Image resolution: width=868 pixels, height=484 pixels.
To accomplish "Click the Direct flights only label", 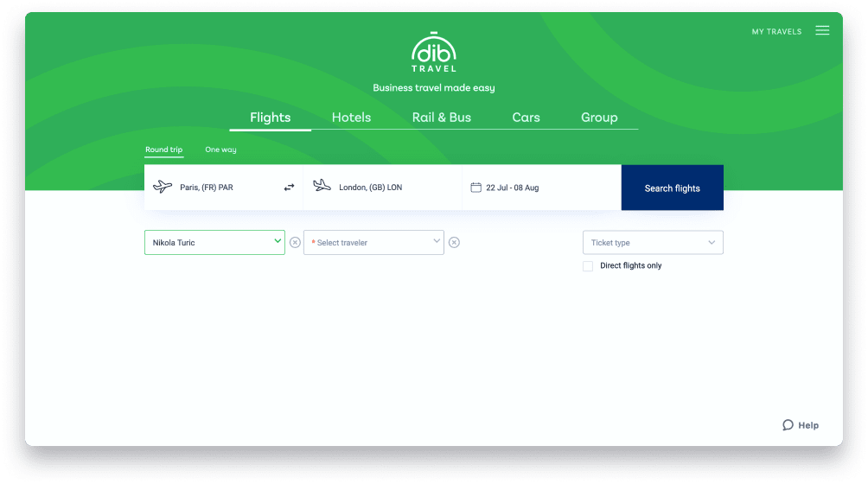I will pyautogui.click(x=630, y=265).
